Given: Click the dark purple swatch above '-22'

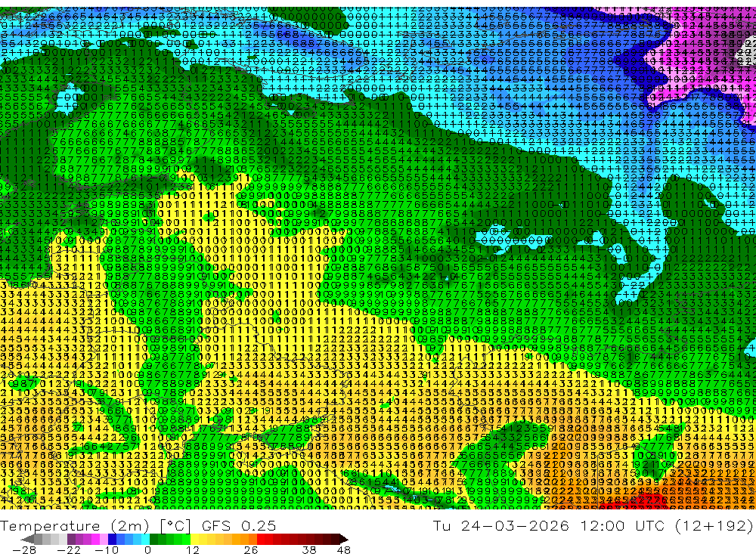Looking at the screenshot, I should (71, 539).
